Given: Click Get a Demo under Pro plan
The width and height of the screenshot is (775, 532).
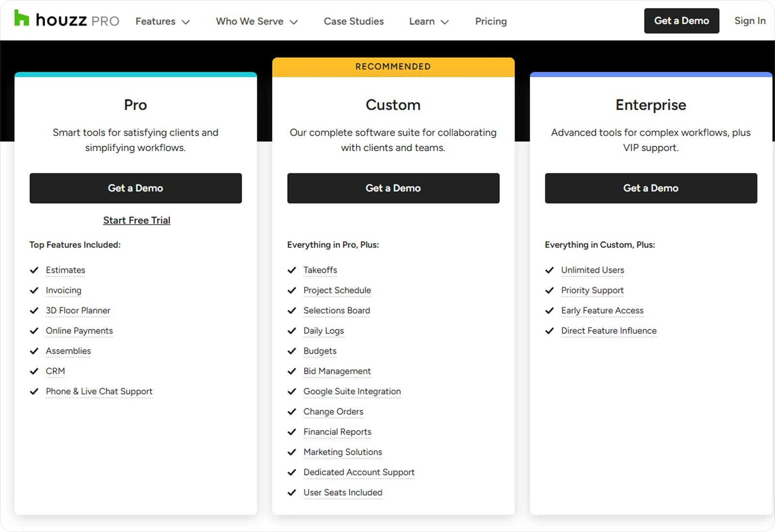Looking at the screenshot, I should (136, 188).
